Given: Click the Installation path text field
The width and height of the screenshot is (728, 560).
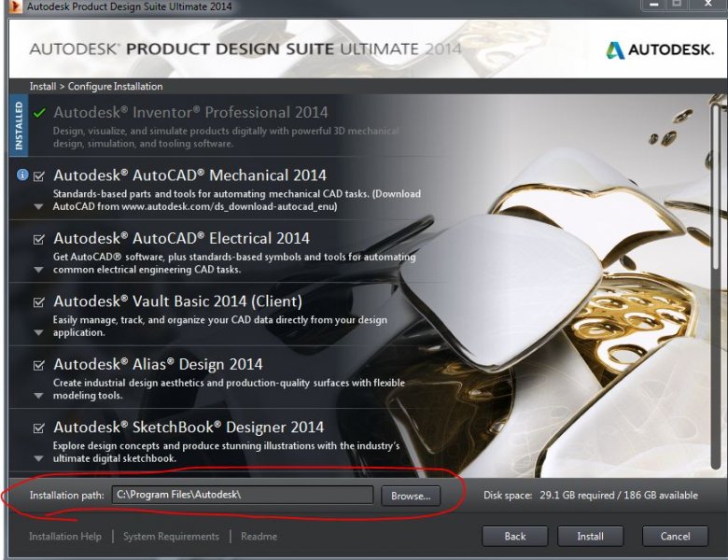Looking at the screenshot, I should [243, 495].
